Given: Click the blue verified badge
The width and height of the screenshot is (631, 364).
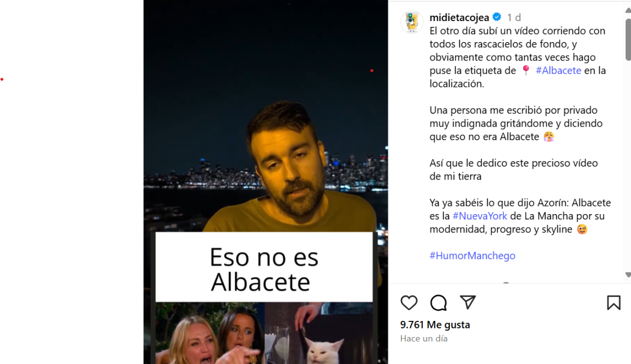Looking at the screenshot, I should coord(497,17).
